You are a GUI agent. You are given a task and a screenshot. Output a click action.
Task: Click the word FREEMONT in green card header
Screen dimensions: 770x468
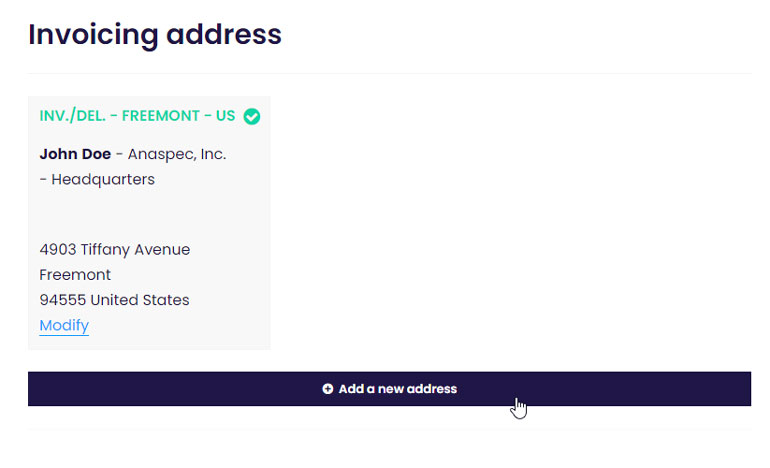[x=161, y=116]
